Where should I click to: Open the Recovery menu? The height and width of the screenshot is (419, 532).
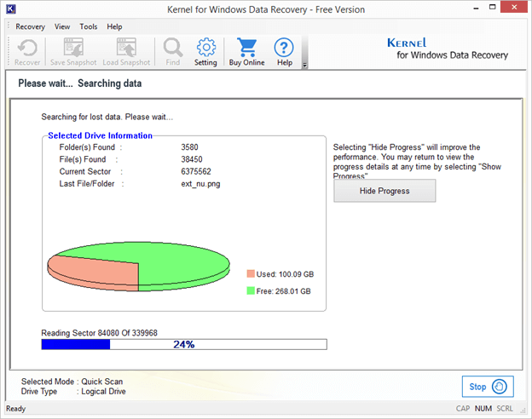pyautogui.click(x=30, y=26)
